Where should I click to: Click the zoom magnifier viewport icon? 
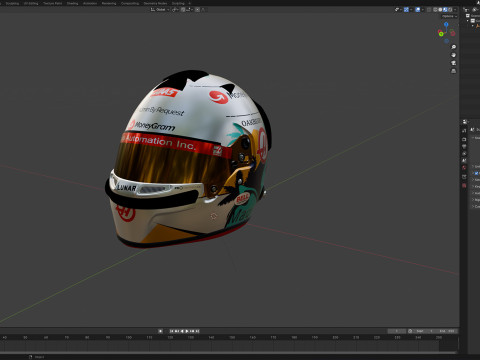pos(453,47)
